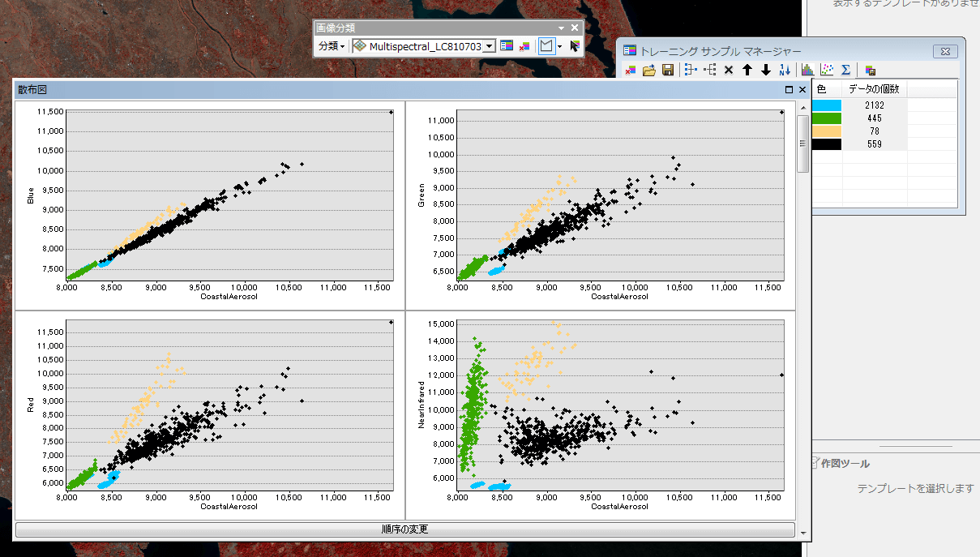Screen dimensions: 980x557
Task: Move the sample up with the up arrow
Action: coord(747,71)
